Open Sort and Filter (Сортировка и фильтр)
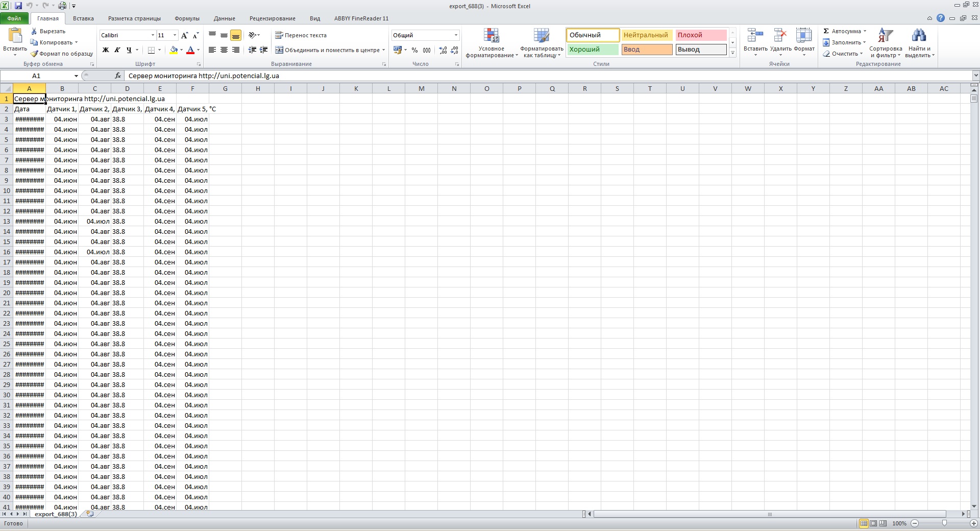The image size is (980, 531). [886, 43]
